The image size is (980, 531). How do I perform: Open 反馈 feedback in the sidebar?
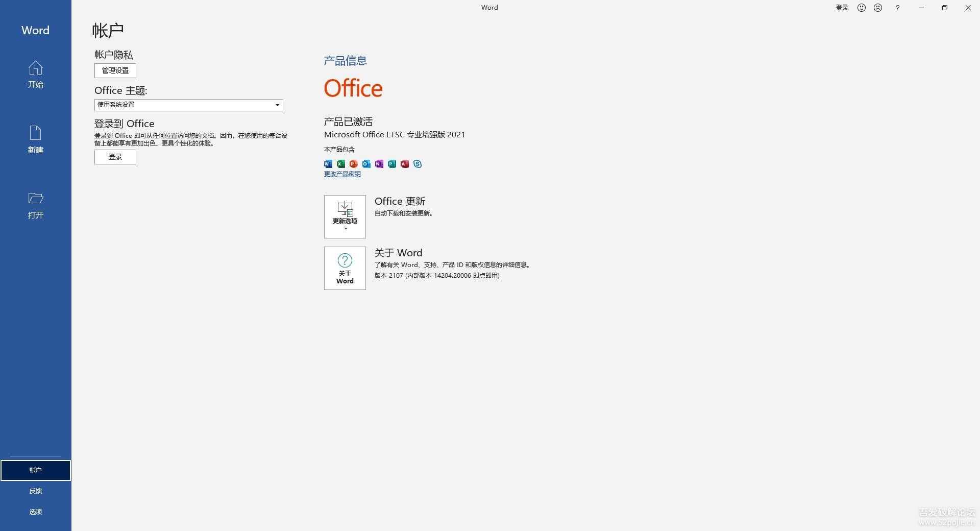click(x=36, y=491)
